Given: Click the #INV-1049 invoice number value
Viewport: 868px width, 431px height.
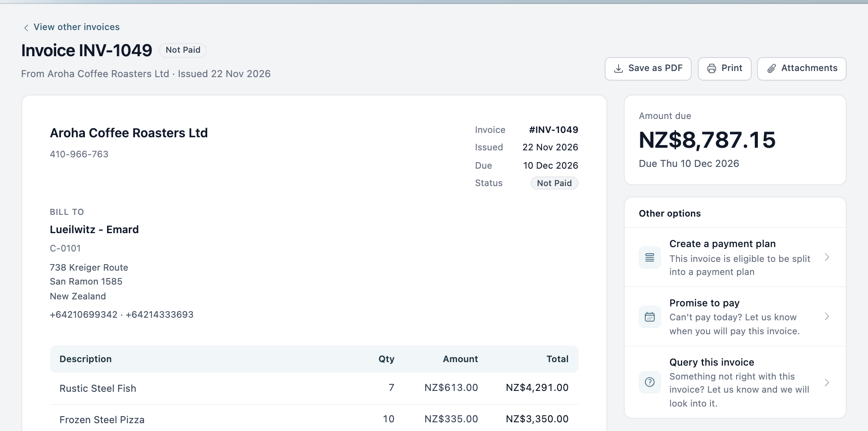Looking at the screenshot, I should pyautogui.click(x=553, y=130).
